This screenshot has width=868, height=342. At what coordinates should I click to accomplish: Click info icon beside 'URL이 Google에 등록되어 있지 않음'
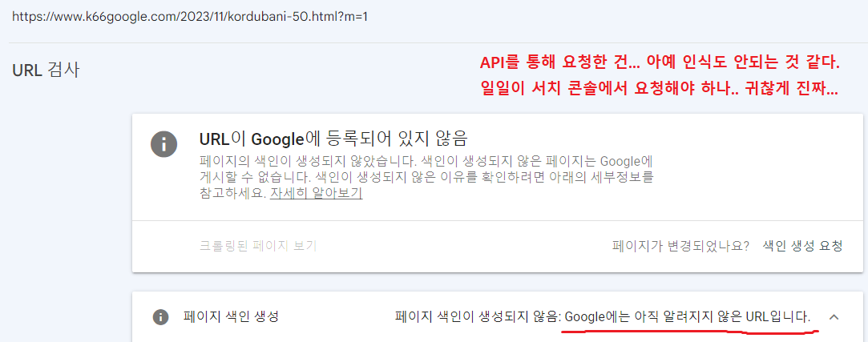coord(164,145)
